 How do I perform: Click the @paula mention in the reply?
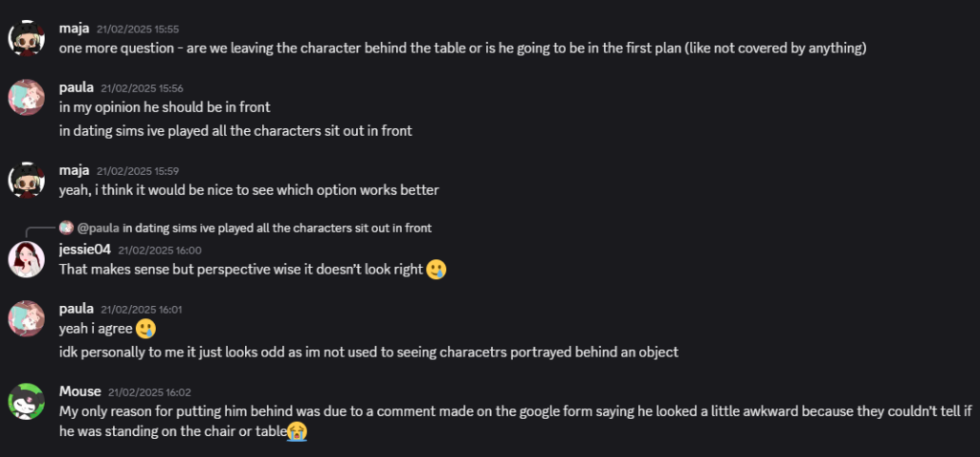(x=99, y=228)
